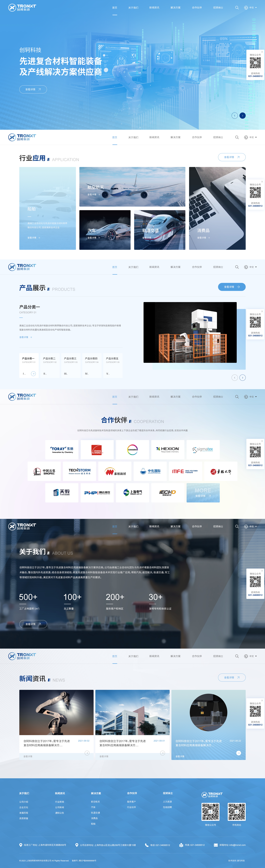Click previous arrow under the product image

click(235, 377)
